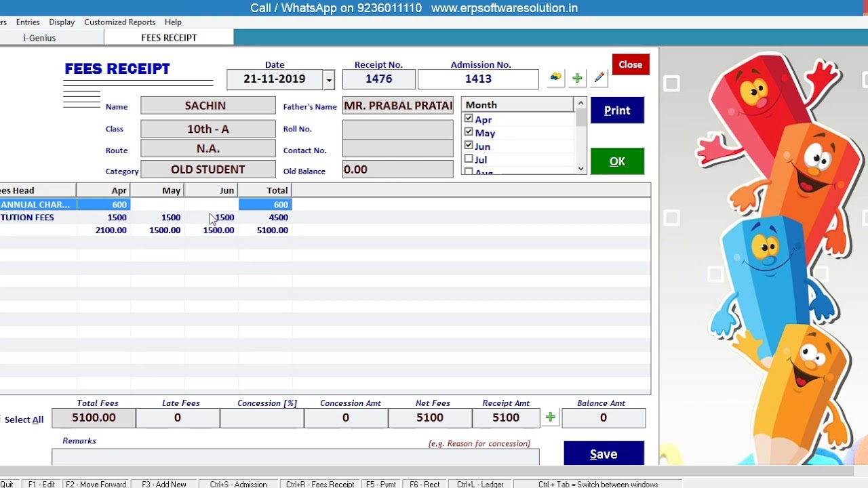Click the Ctrl+L - Ledger shortcut
868x488 pixels.
point(480,484)
